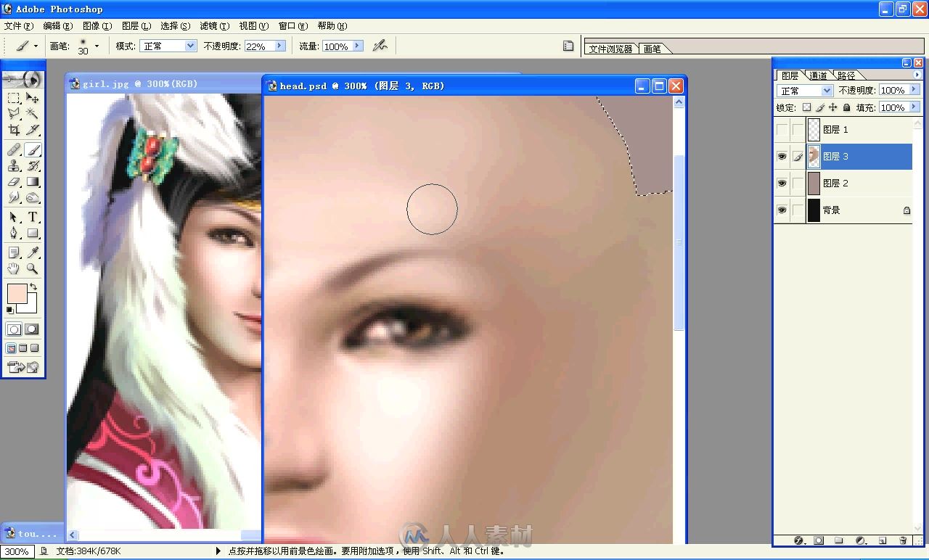The height and width of the screenshot is (560, 929).
Task: Open the 模式 blend mode dropdown
Action: click(x=191, y=46)
